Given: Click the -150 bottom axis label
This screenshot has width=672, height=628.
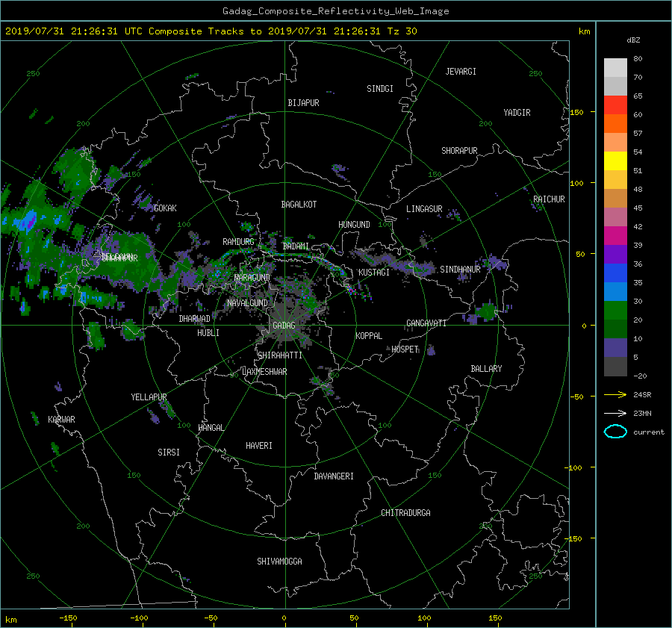Looking at the screenshot, I should point(68,618).
